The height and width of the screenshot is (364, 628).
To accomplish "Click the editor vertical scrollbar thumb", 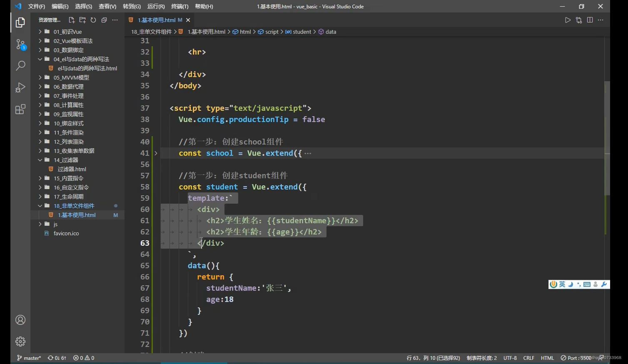I will click(x=607, y=138).
